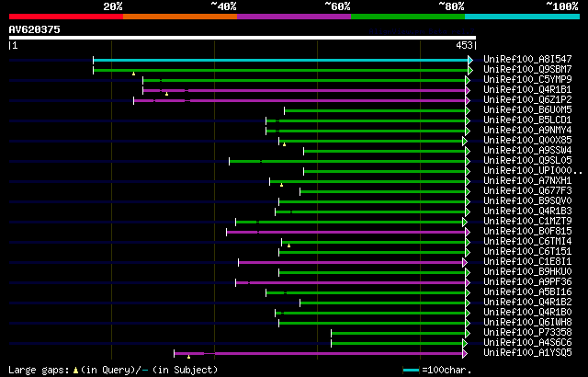Select the UniRef100_A9NMY4 label
This screenshot has width=588, height=377.
[x=527, y=131]
